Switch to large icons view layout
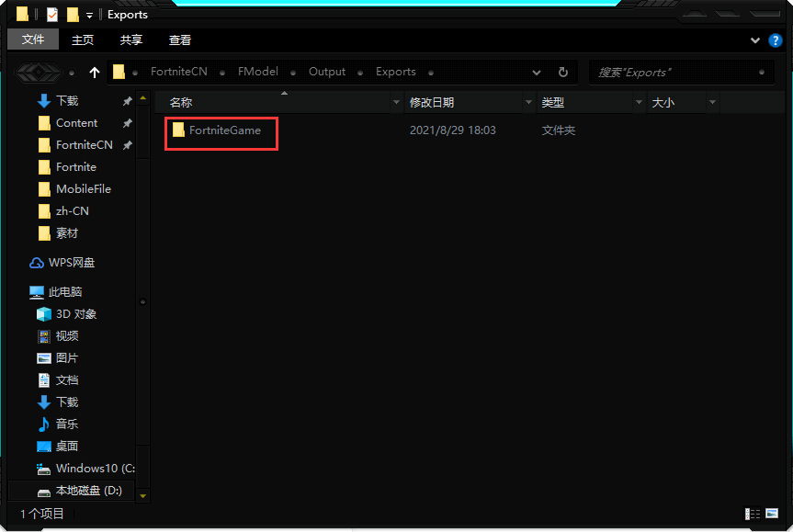The width and height of the screenshot is (793, 532). [772, 514]
